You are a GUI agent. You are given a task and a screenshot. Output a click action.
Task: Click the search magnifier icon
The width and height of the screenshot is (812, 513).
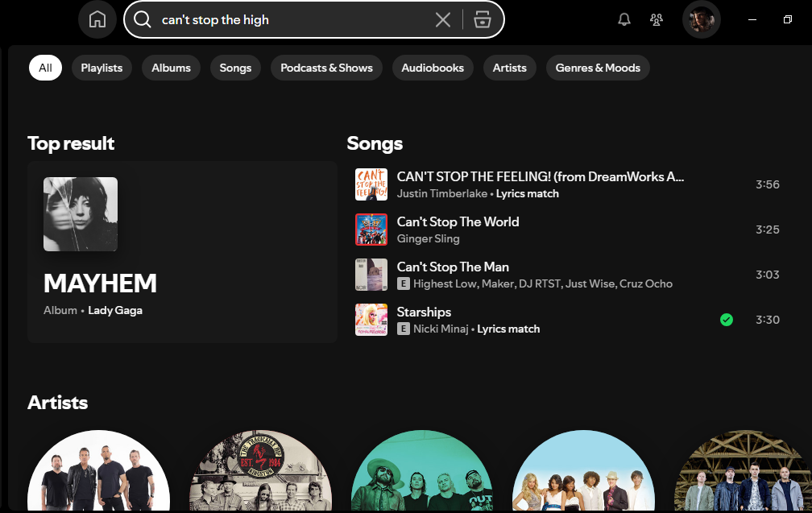(x=142, y=19)
